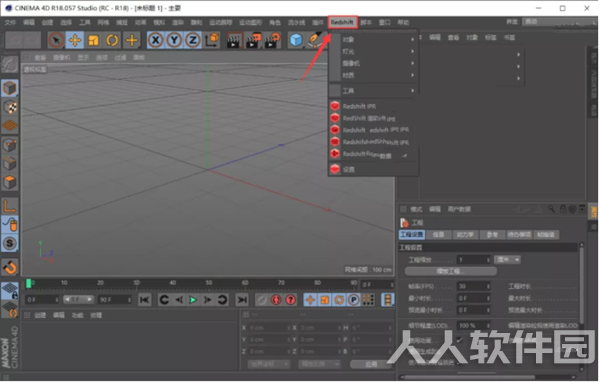Click Render Active View clapperboard icon
600x382 pixels.
234,40
